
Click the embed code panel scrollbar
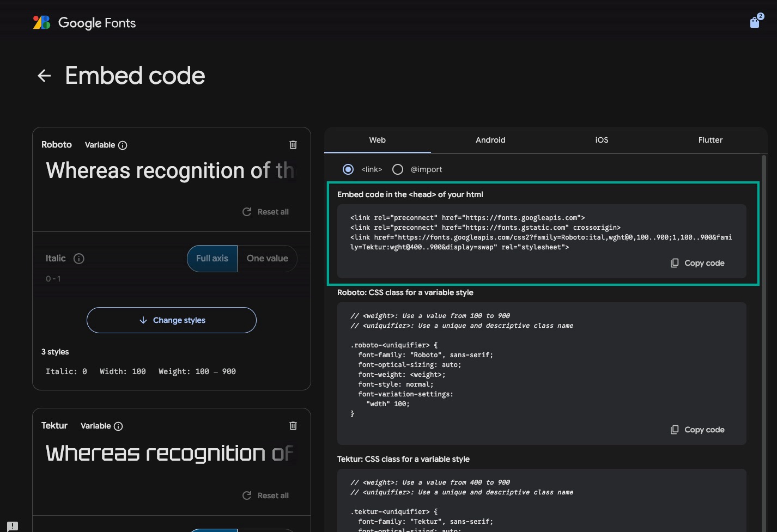click(x=763, y=343)
